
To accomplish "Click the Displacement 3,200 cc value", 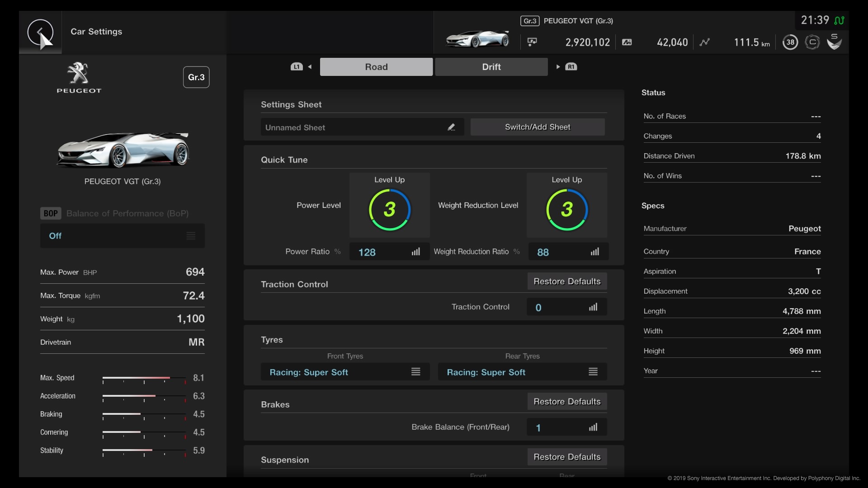I will point(804,291).
